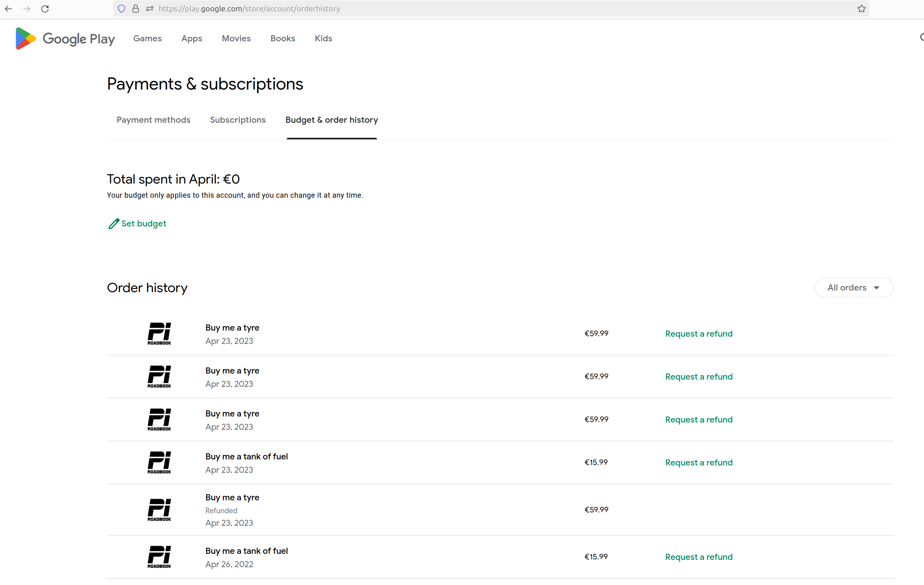
Task: Request a refund for the third tyre order
Action: pyautogui.click(x=698, y=420)
